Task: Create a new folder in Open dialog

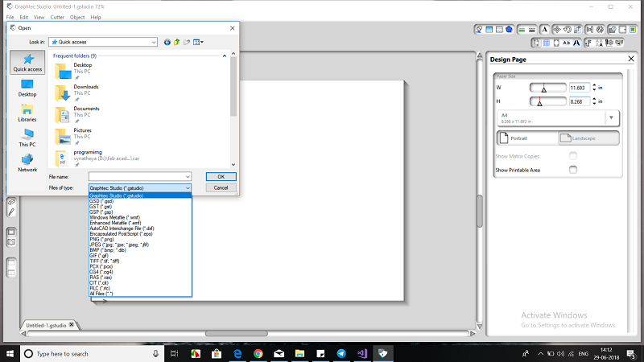Action: (187, 42)
